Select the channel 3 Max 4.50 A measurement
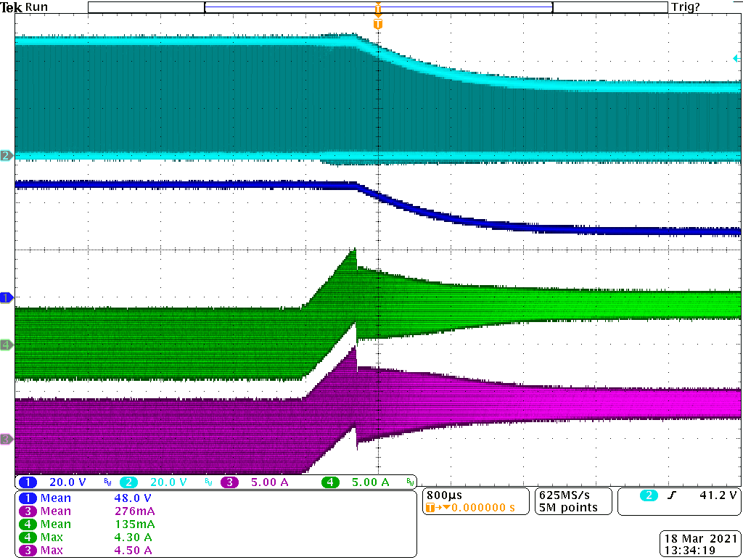Screen dimensions: 743x560 [x=87, y=551]
